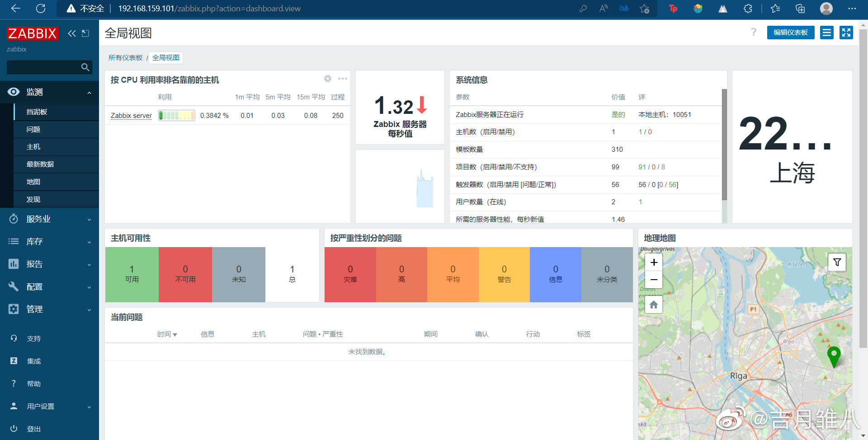Open the 发现 submenu item

pyautogui.click(x=57, y=200)
